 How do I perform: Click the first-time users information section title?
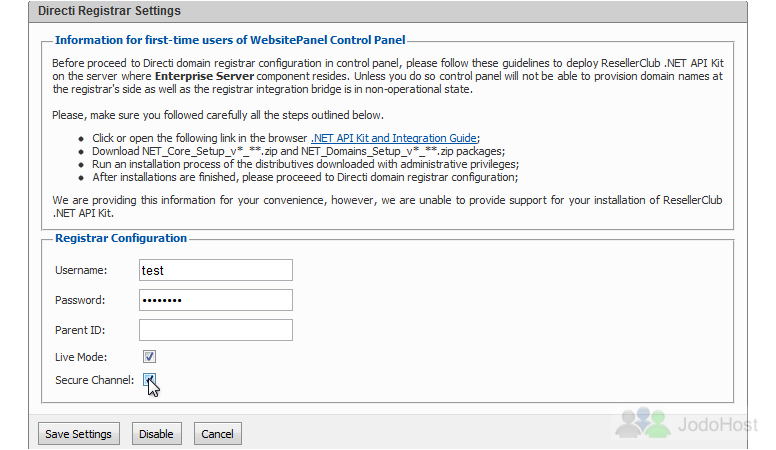tap(230, 40)
